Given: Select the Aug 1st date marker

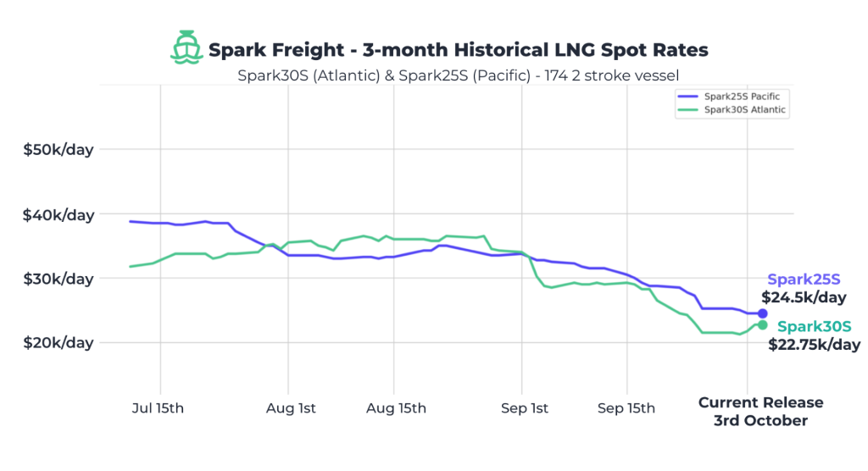Looking at the screenshot, I should click(290, 408).
